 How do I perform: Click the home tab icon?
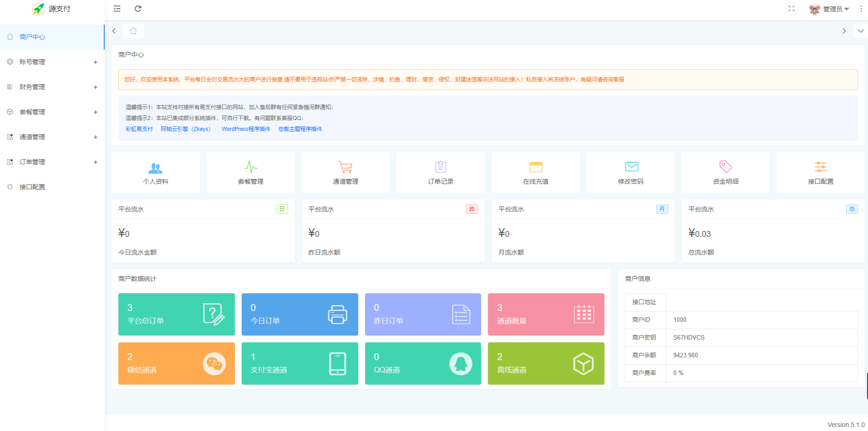[133, 31]
